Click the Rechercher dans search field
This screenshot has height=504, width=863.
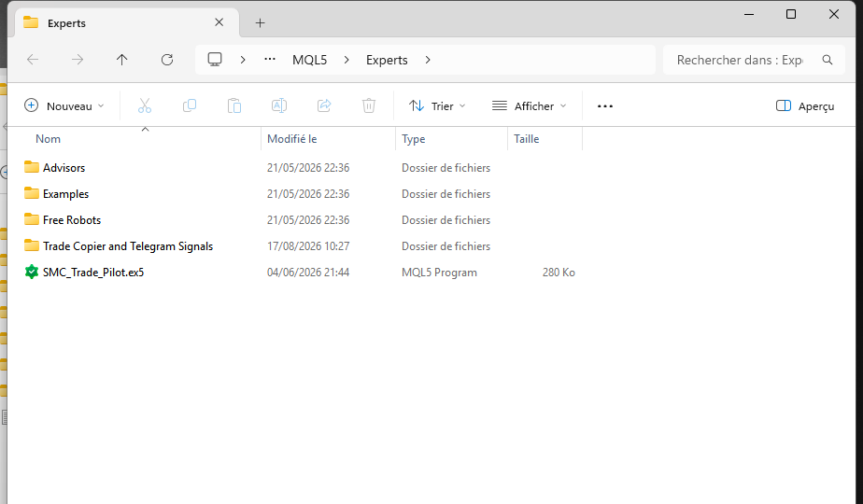pos(740,60)
